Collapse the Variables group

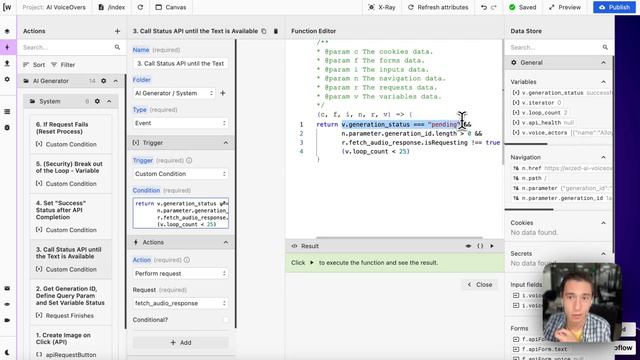pyautogui.click(x=603, y=82)
